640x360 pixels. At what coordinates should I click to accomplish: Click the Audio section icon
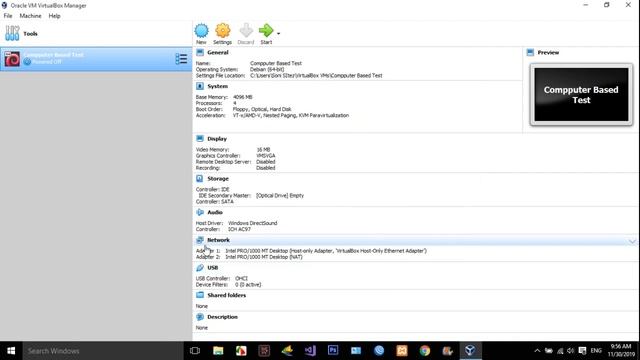point(200,212)
